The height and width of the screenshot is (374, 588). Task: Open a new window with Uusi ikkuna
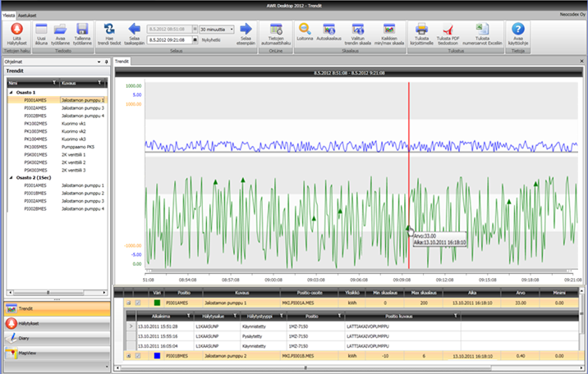pyautogui.click(x=41, y=28)
